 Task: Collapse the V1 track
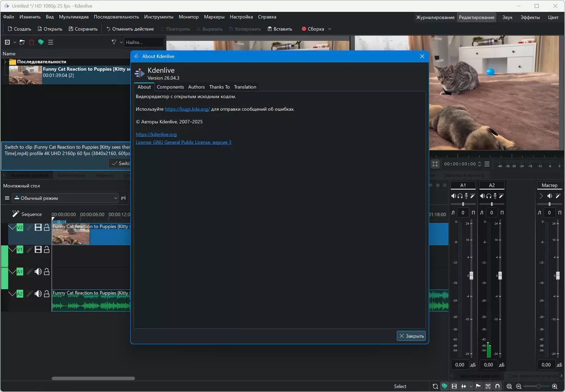tap(12, 250)
